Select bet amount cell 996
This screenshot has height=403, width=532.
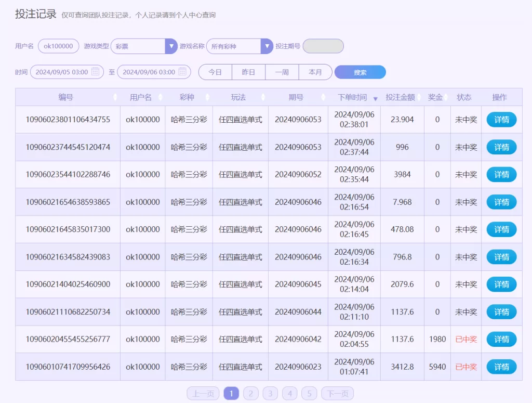coord(402,147)
